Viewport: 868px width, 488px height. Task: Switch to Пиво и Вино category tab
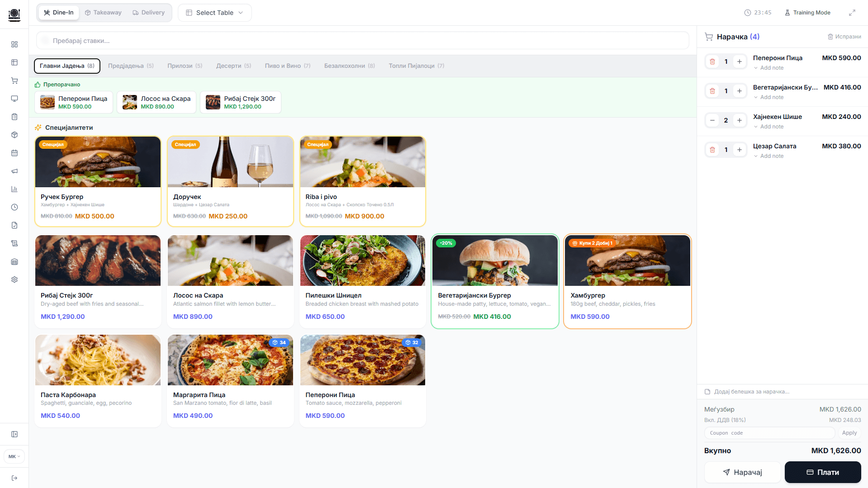coord(288,66)
